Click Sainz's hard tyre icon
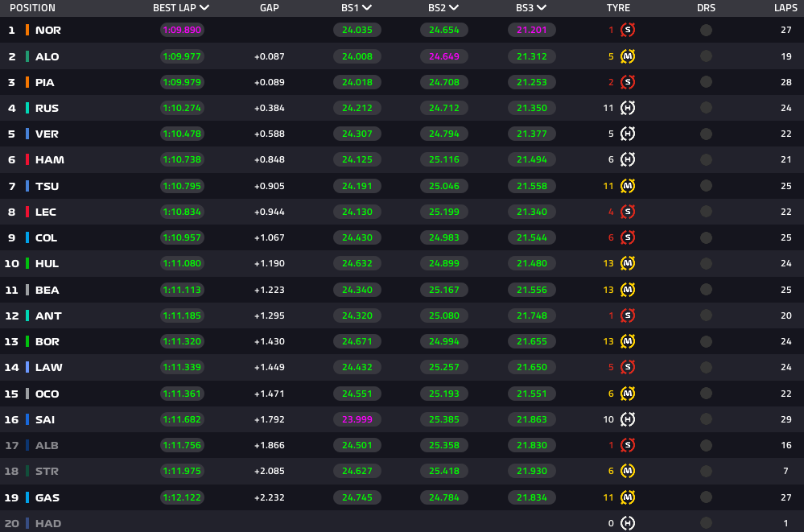The height and width of the screenshot is (532, 804). (x=628, y=419)
